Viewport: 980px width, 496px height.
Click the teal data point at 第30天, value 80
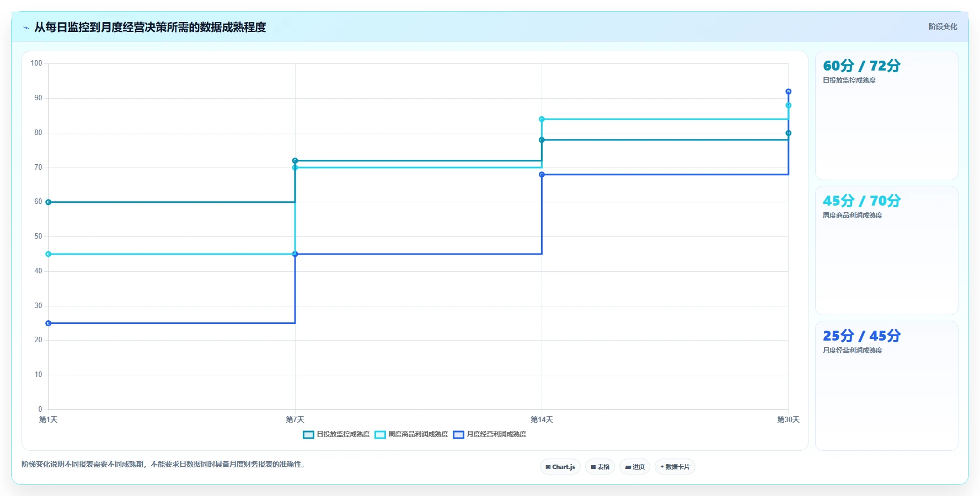pos(789,133)
